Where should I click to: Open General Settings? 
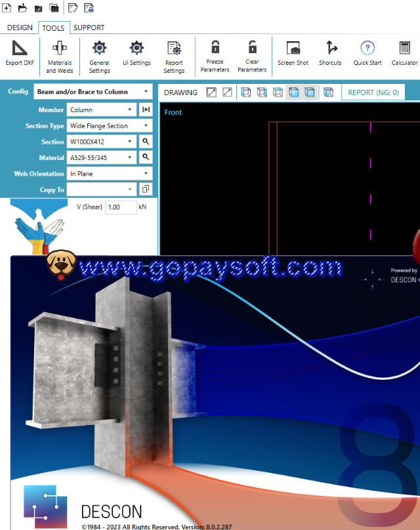pos(99,57)
